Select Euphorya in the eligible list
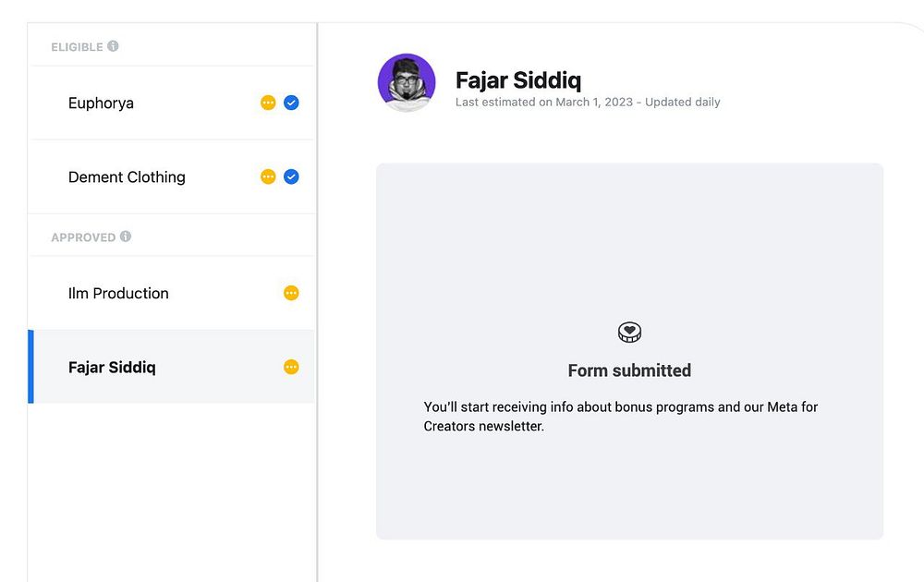Image resolution: width=924 pixels, height=582 pixels. coord(101,103)
